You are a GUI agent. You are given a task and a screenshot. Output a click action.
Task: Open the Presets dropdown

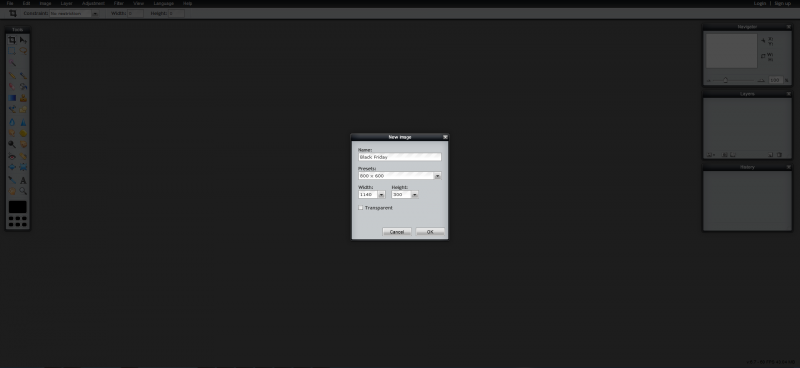437,176
